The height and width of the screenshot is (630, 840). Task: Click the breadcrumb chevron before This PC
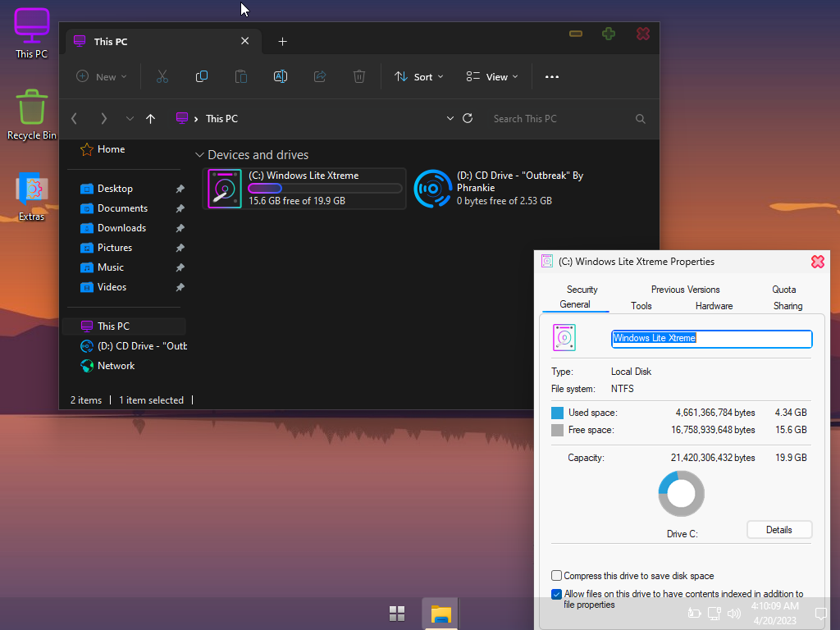coord(196,119)
